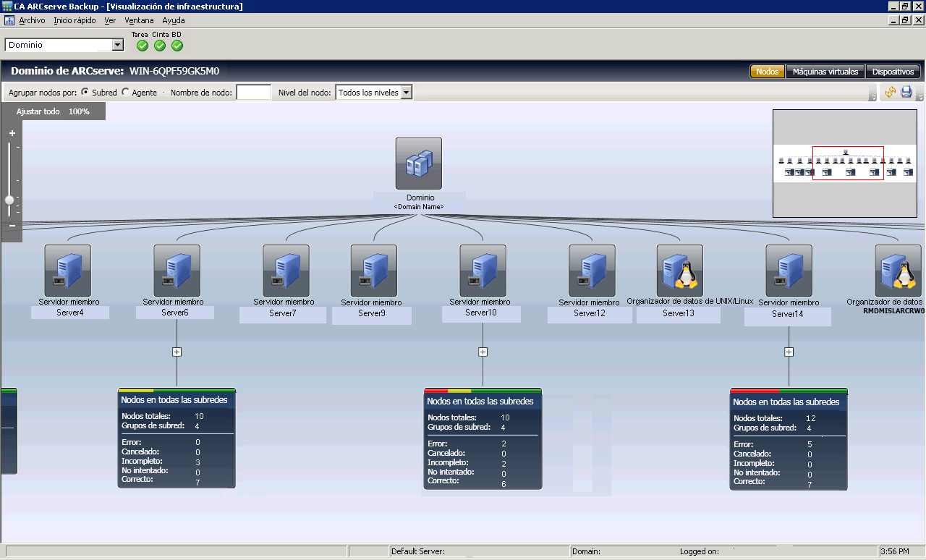The width and height of the screenshot is (926, 560).
Task: Click the Server14 name label
Action: click(x=788, y=314)
